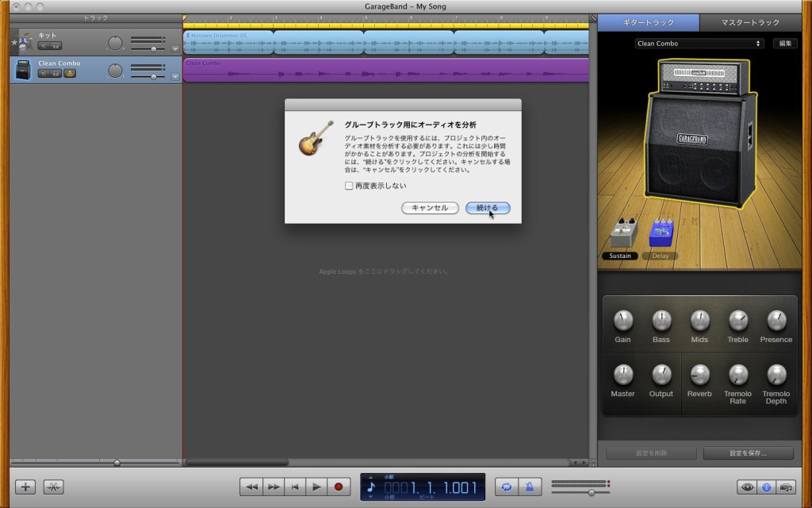Add a new track with the plus button
812x508 pixels.
(x=25, y=487)
